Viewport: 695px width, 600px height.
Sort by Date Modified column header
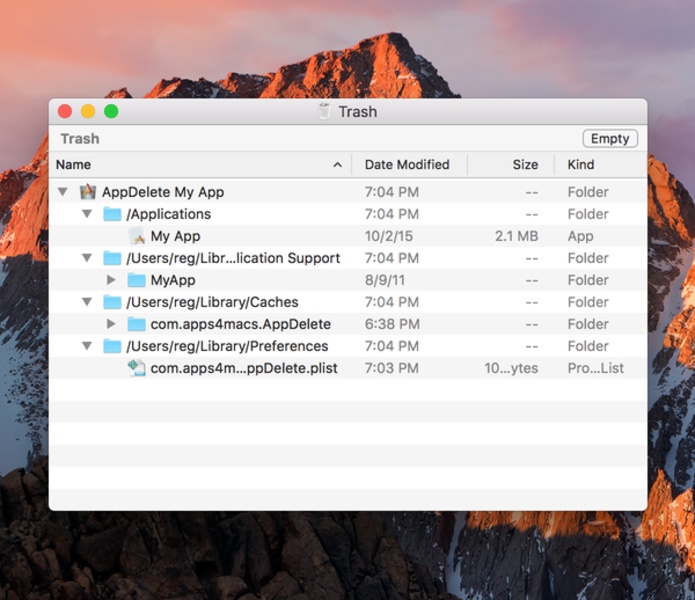click(407, 165)
